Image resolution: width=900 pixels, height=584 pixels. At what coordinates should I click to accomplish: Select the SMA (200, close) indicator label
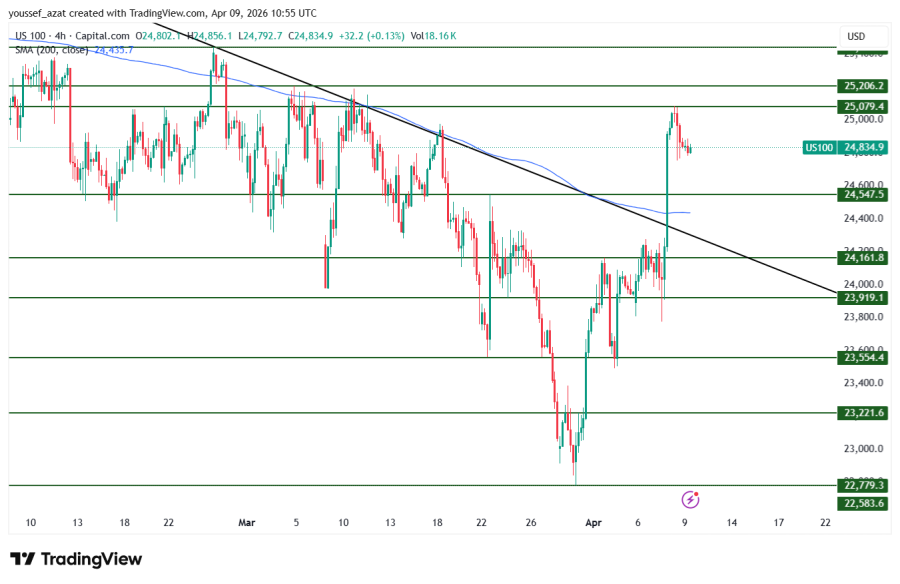coord(52,48)
